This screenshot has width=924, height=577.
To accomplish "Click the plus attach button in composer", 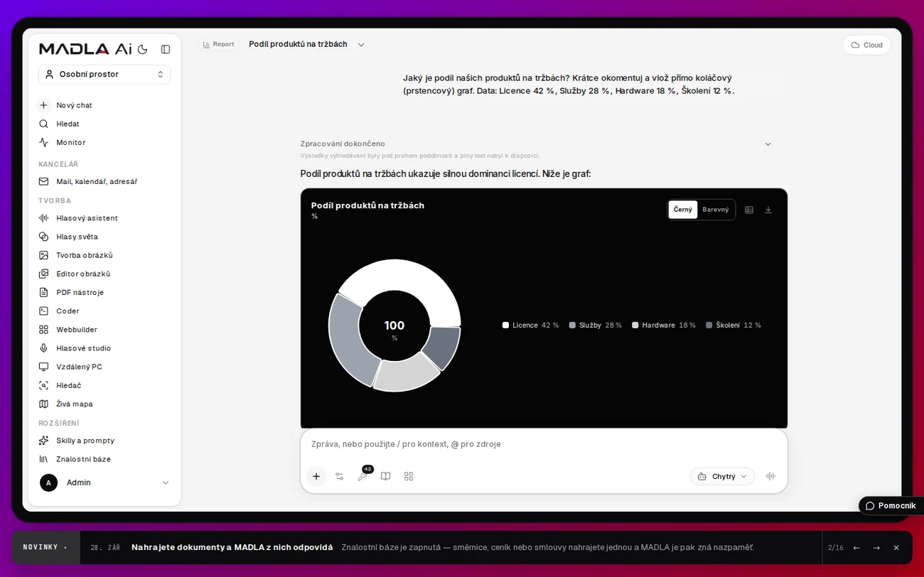I will coord(316,476).
